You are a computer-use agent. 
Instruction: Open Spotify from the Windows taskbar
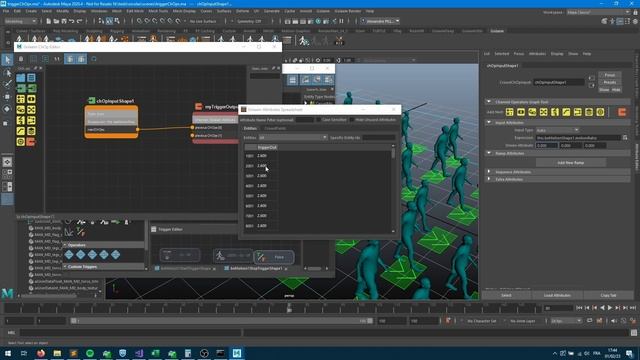coord(90,353)
